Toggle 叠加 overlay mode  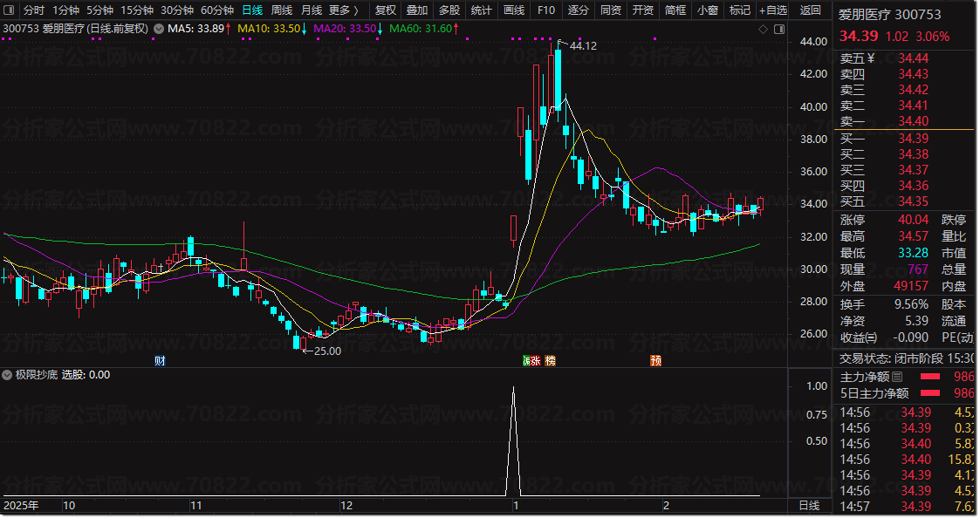coord(416,10)
